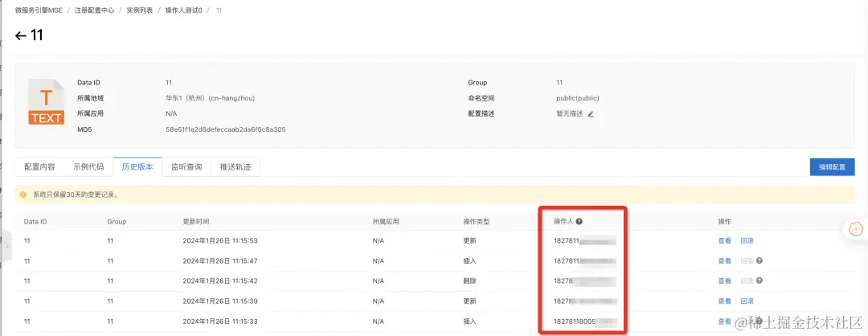The width and height of the screenshot is (868, 336).
Task: Click 插入 in the 11:15:47 row
Action: coord(469,260)
